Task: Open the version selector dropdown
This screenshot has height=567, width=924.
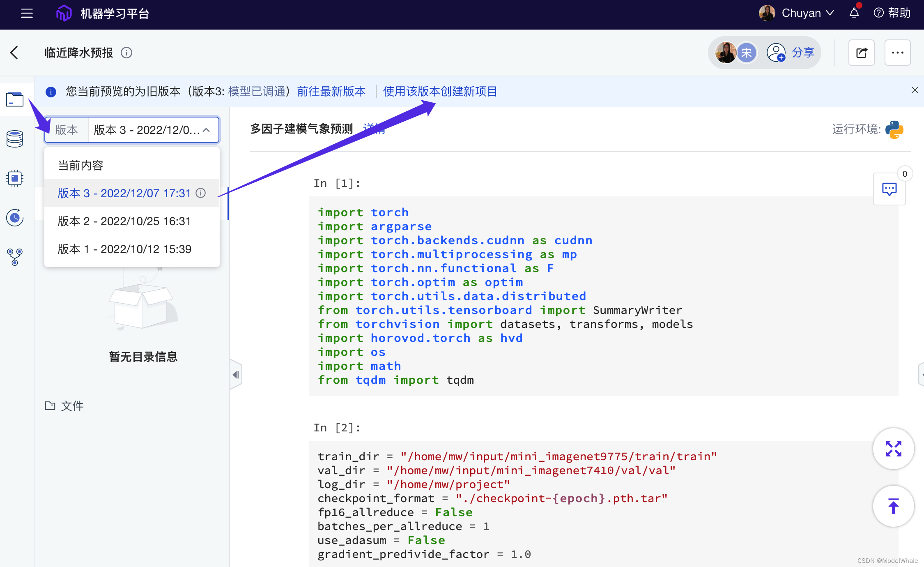Action: 152,130
